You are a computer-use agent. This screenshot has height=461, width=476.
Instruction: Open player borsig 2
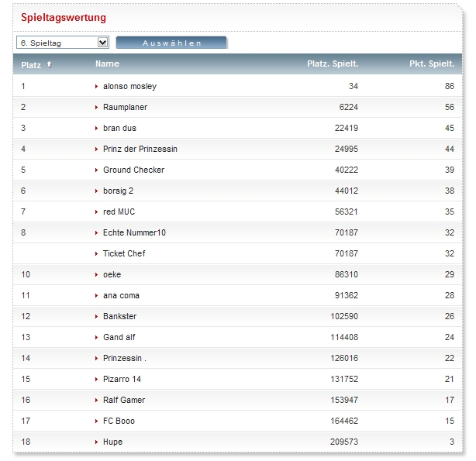pos(118,191)
